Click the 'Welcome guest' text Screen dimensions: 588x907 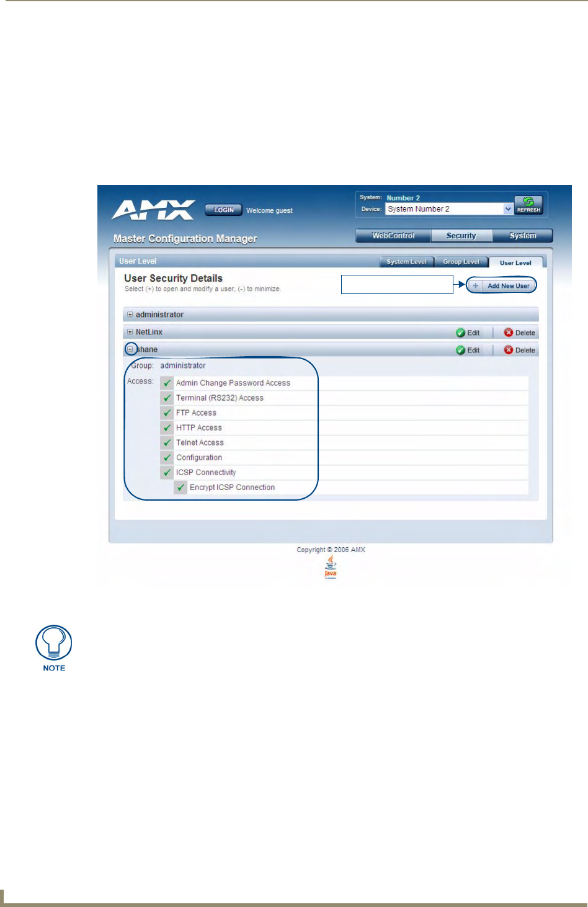(x=269, y=210)
